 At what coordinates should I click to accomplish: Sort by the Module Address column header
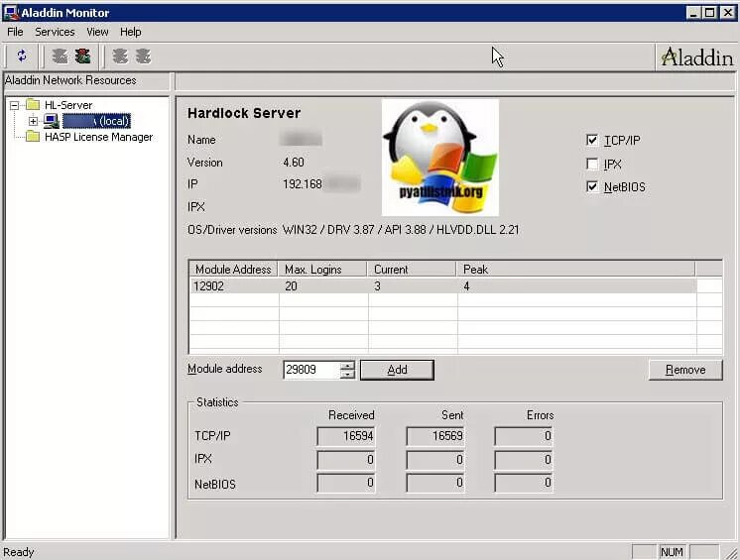click(x=233, y=270)
